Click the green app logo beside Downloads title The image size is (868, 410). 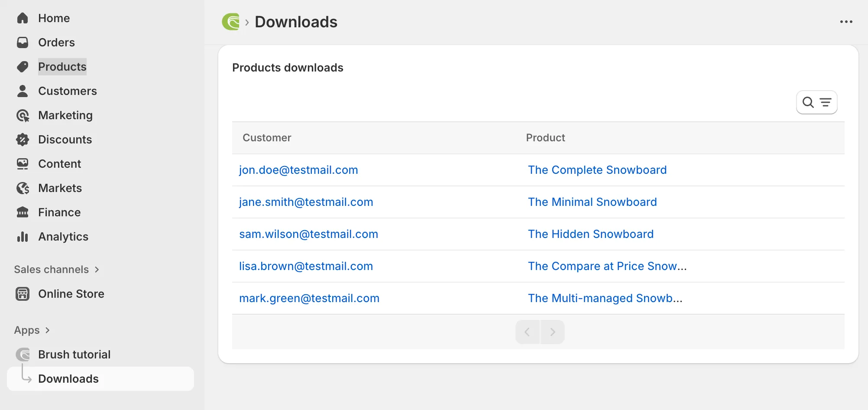pos(230,22)
